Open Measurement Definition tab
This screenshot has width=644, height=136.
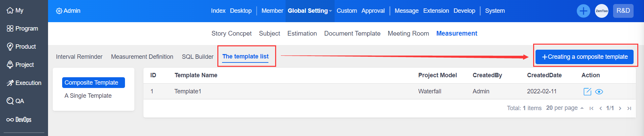click(x=142, y=57)
